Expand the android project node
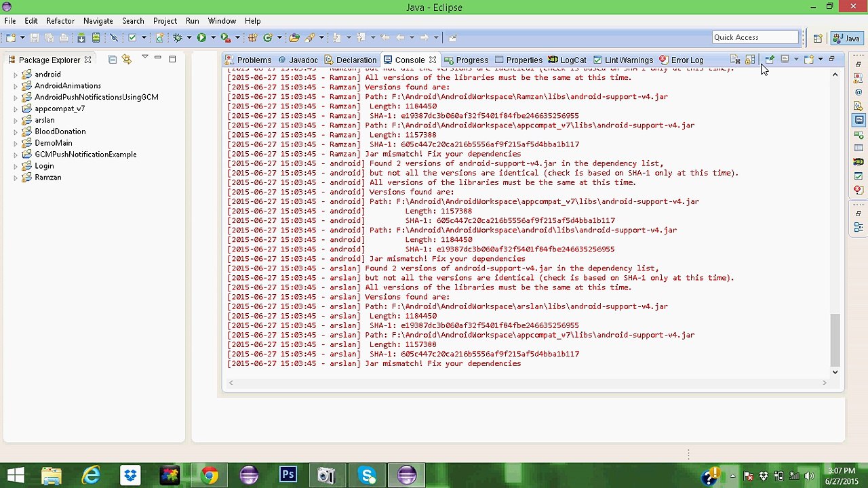868x488 pixels. [x=16, y=75]
